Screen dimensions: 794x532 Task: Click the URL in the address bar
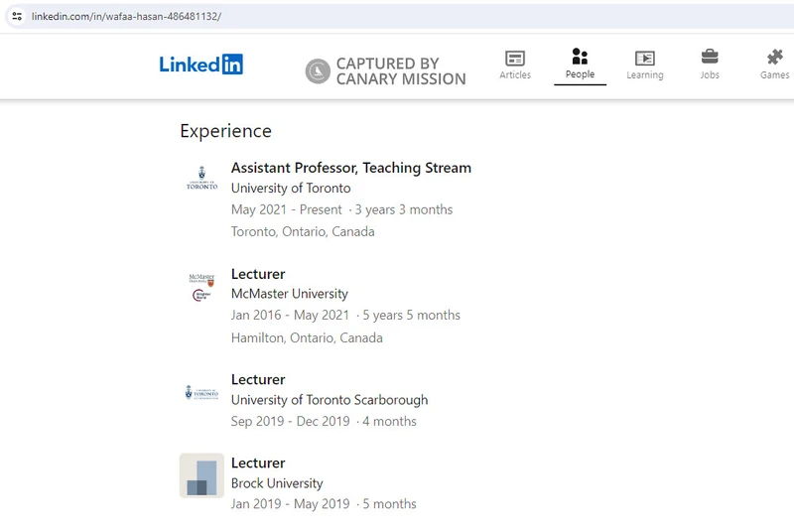(x=126, y=16)
